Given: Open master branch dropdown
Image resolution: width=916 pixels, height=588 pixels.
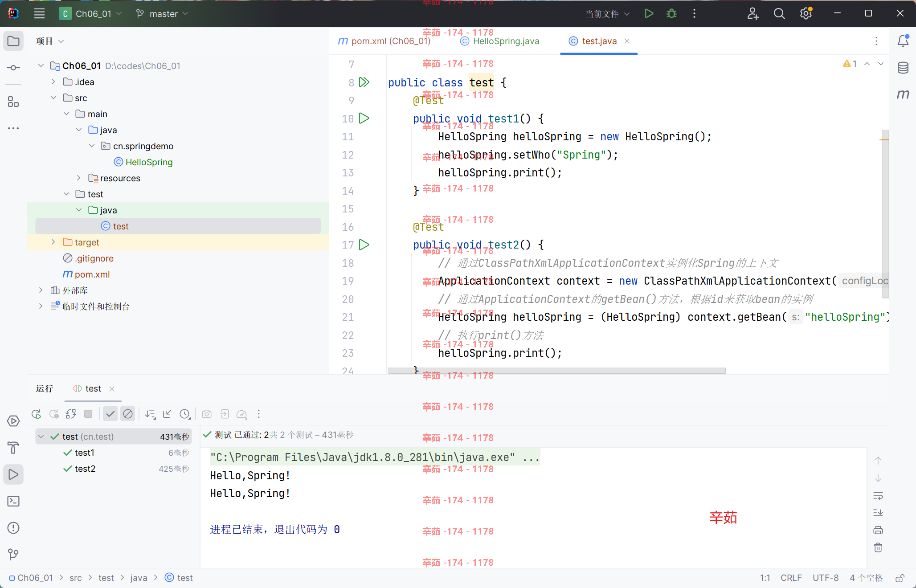Looking at the screenshot, I should (x=162, y=14).
